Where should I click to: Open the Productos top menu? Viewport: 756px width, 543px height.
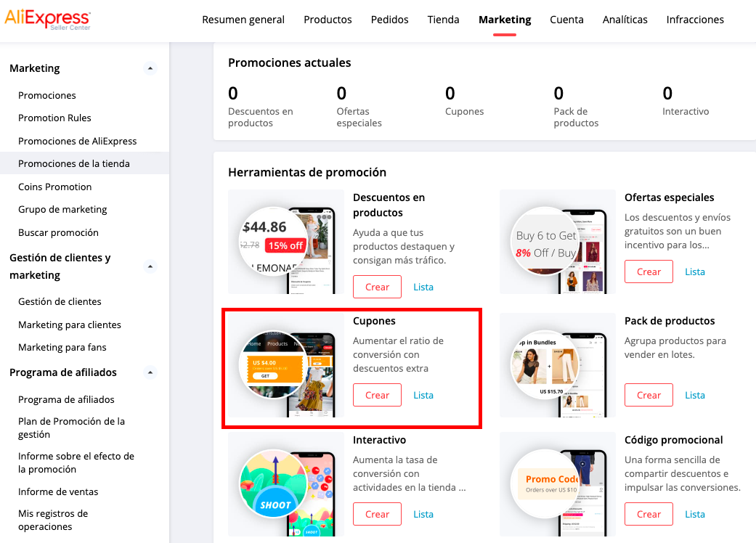328,20
